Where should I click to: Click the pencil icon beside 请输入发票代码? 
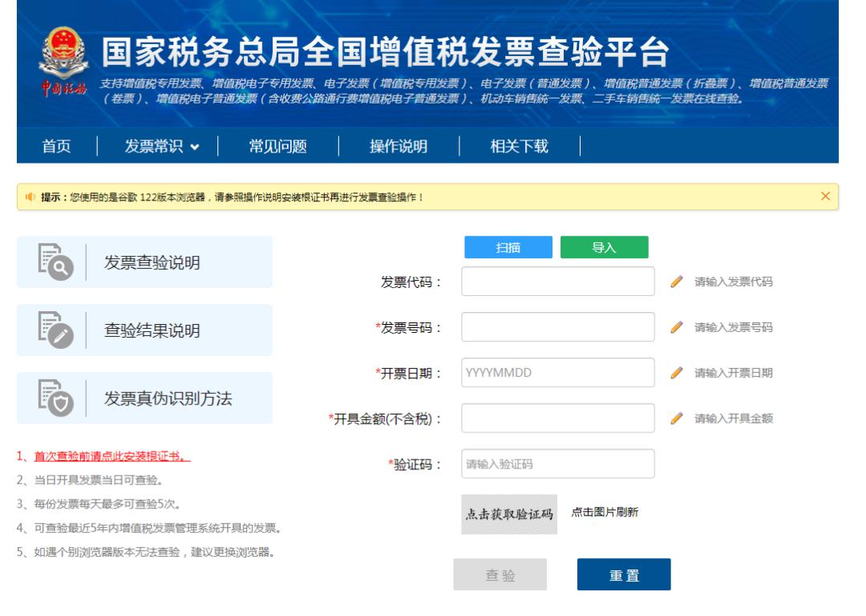pos(678,282)
